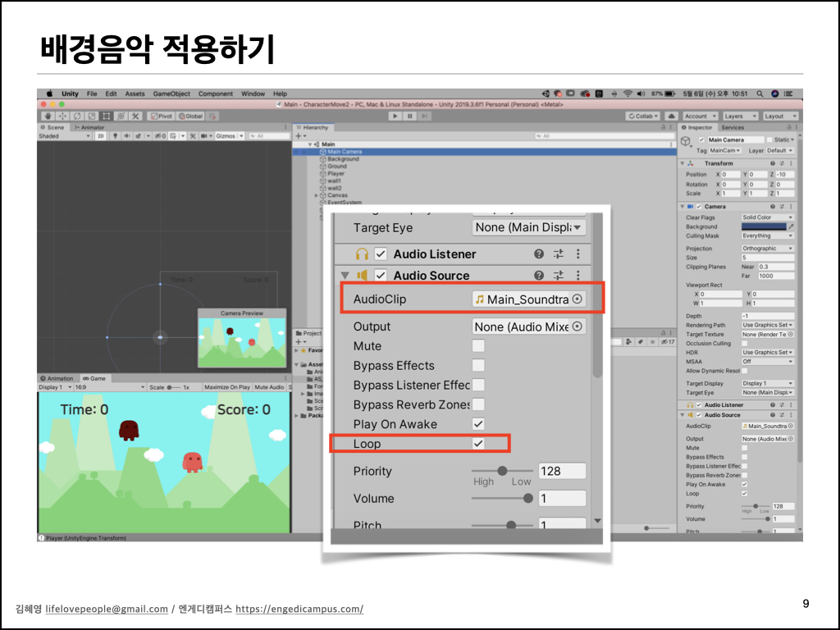The height and width of the screenshot is (630, 840).
Task: Uncheck Loop checkbox in zoomed overlay
Action: (478, 444)
